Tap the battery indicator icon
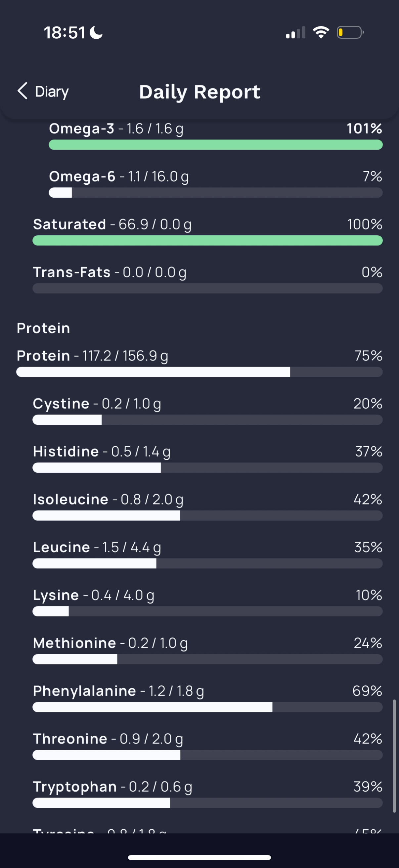Screen dimensions: 399x868 [350, 32]
